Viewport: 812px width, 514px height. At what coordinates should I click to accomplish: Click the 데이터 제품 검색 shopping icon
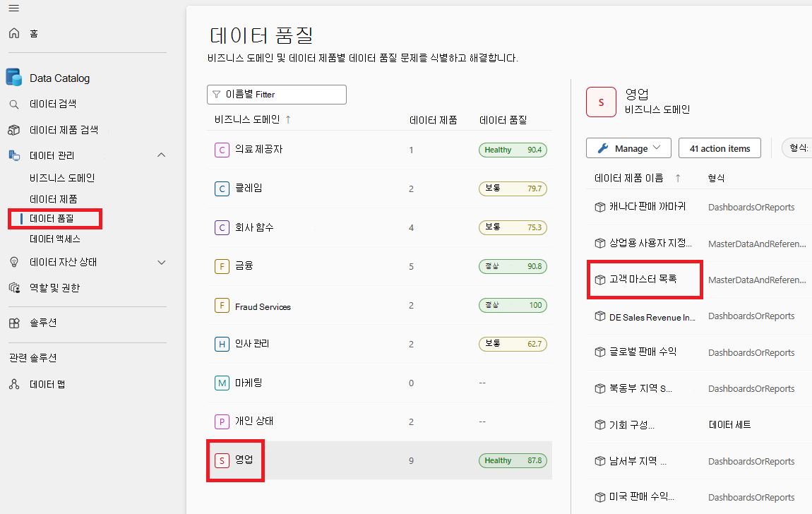click(x=14, y=129)
